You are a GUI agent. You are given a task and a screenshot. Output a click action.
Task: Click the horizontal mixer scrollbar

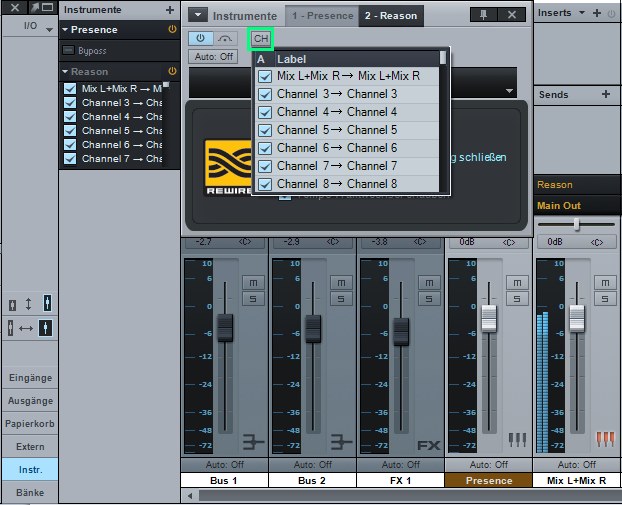pos(410,495)
